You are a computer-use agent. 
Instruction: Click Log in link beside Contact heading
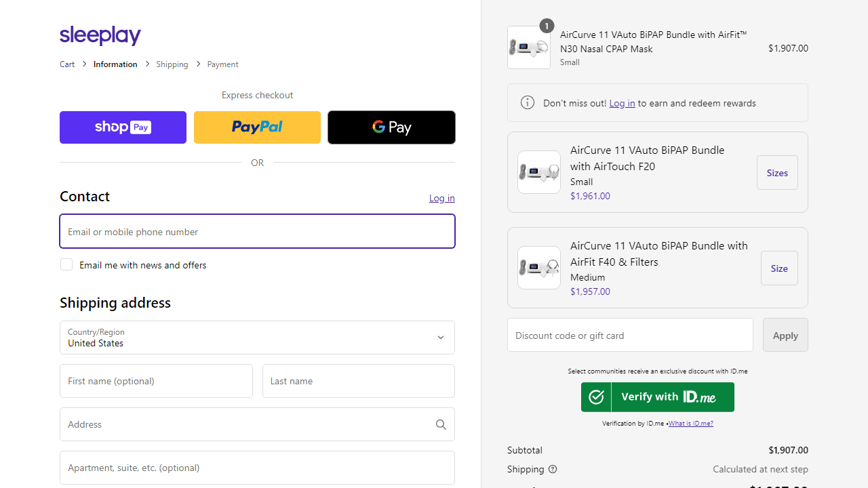click(x=441, y=198)
